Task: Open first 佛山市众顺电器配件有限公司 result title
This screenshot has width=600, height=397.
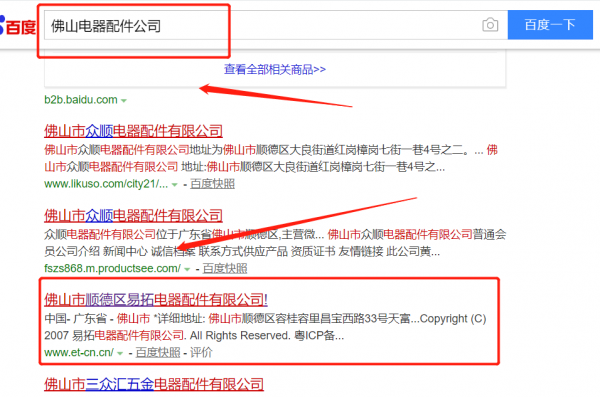Action: 133,131
